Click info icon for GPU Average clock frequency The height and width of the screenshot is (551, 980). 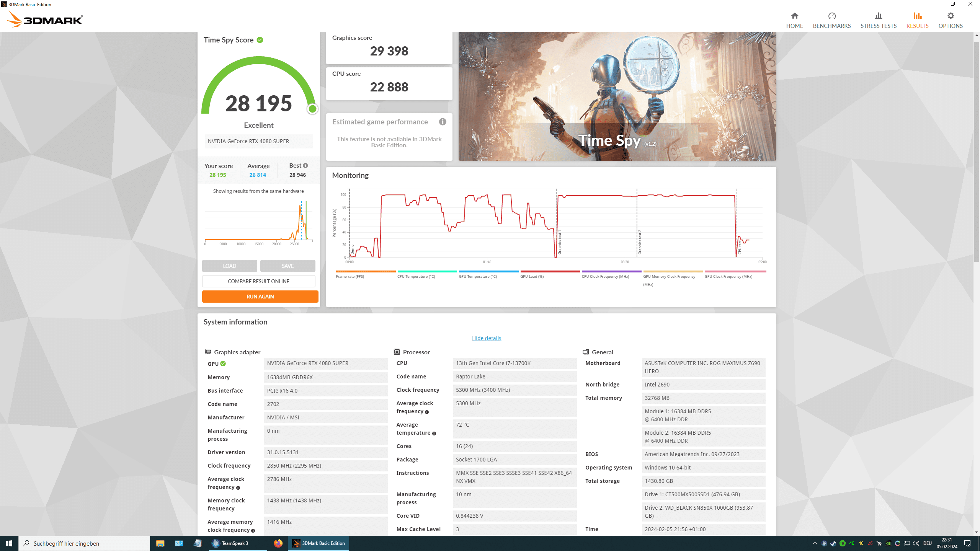click(238, 487)
